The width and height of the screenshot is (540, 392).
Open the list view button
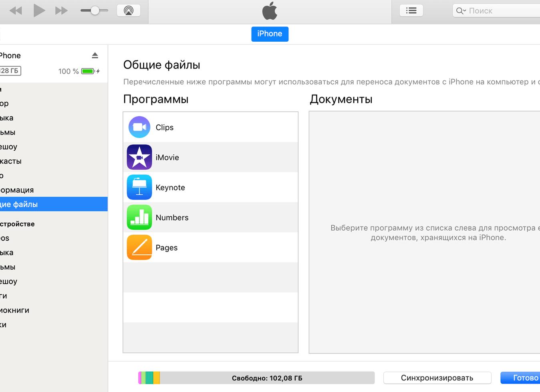click(411, 11)
